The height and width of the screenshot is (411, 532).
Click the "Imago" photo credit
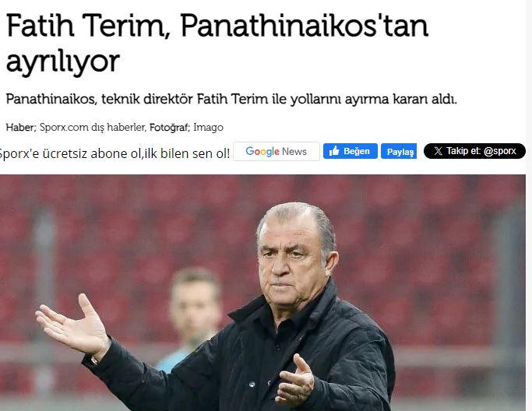(x=208, y=128)
